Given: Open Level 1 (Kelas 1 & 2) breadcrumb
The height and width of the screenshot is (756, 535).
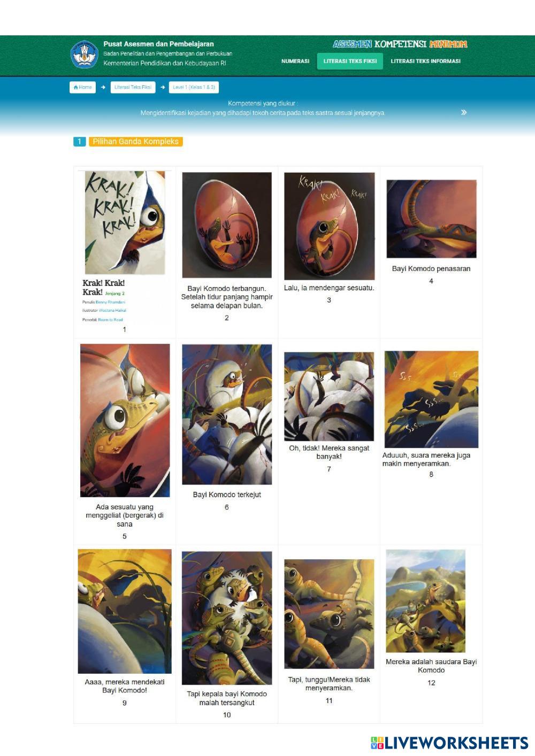Looking at the screenshot, I should [x=194, y=87].
